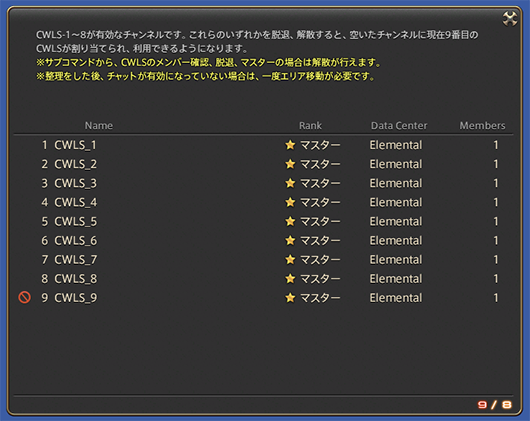Click the マスター rank text for CWLS_9

[x=320, y=298]
